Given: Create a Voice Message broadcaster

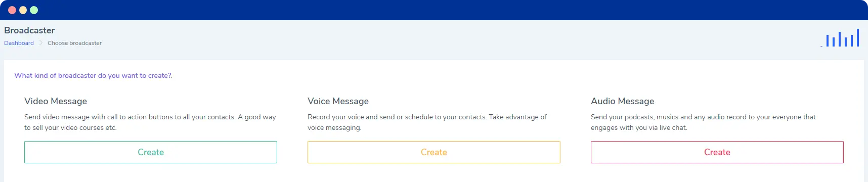Looking at the screenshot, I should click(x=434, y=152).
